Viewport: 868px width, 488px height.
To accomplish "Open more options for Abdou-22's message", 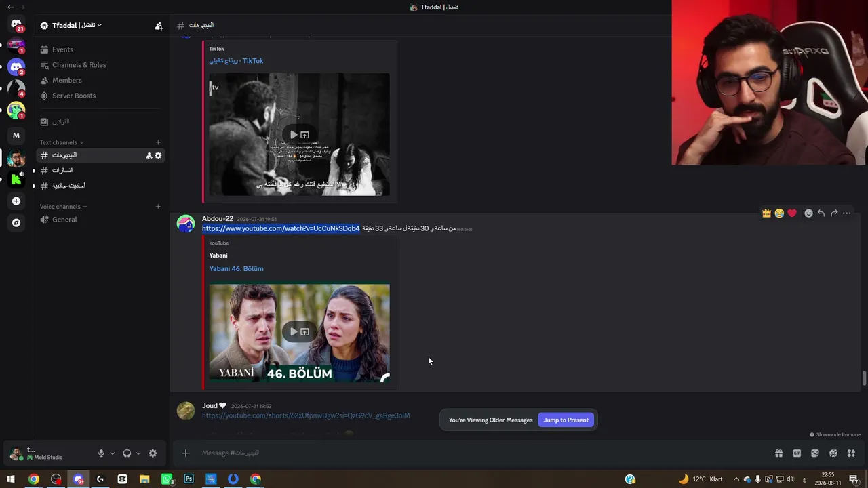I will pyautogui.click(x=847, y=213).
